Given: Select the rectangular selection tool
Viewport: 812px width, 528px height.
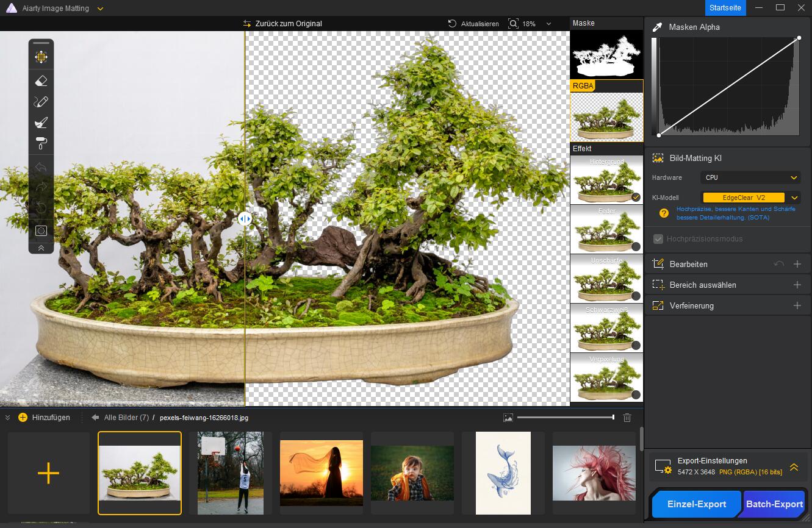Looking at the screenshot, I should point(41,230).
